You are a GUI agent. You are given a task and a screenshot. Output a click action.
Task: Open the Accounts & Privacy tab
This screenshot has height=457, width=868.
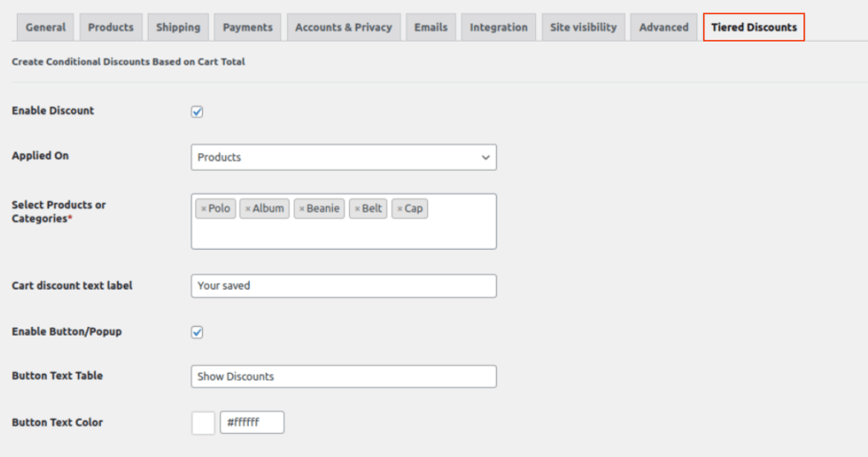(344, 27)
